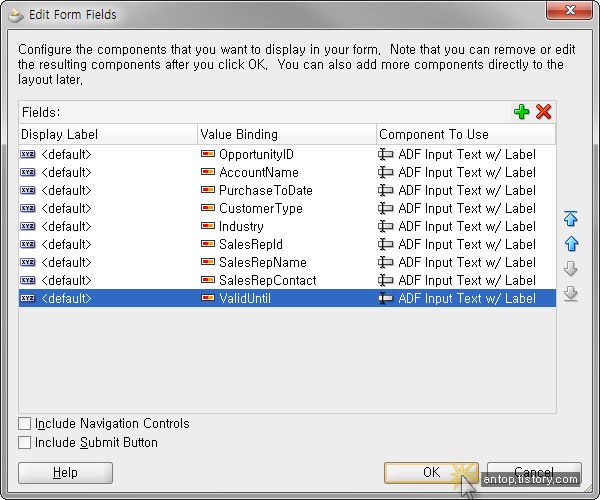The image size is (600, 500).
Task: Click <default> label in SalesRepName row
Action: coord(67,262)
